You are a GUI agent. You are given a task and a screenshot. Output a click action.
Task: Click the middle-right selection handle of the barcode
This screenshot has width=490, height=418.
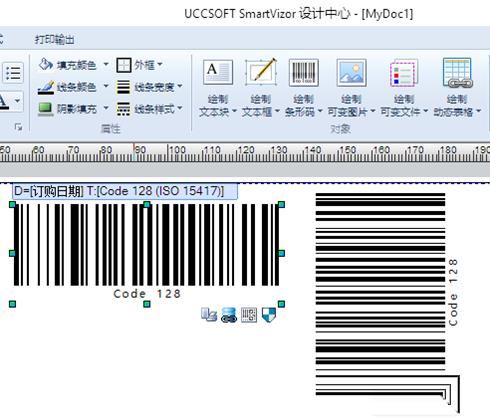pos(281,254)
